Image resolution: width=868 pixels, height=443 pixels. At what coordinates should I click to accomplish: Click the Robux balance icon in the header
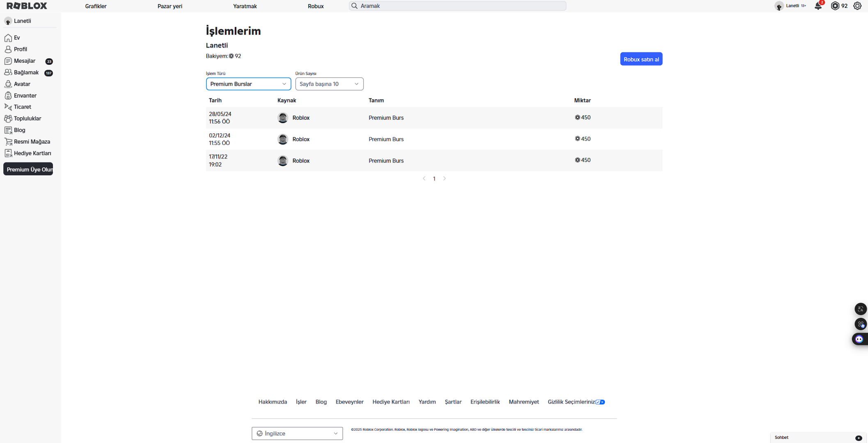tap(835, 6)
